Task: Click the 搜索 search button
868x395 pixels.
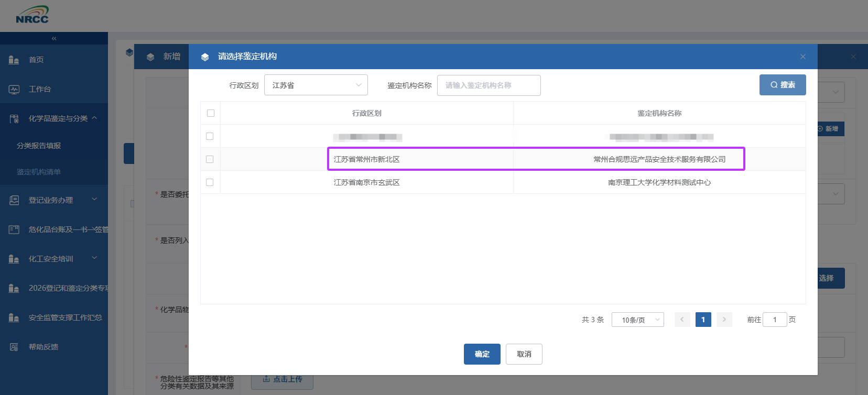Action: 782,85
